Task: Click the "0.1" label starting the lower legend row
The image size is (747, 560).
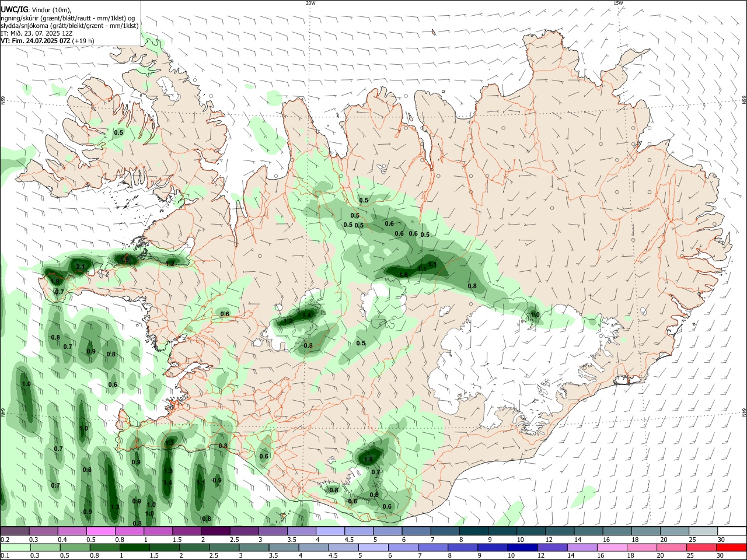Action: [x=5, y=556]
